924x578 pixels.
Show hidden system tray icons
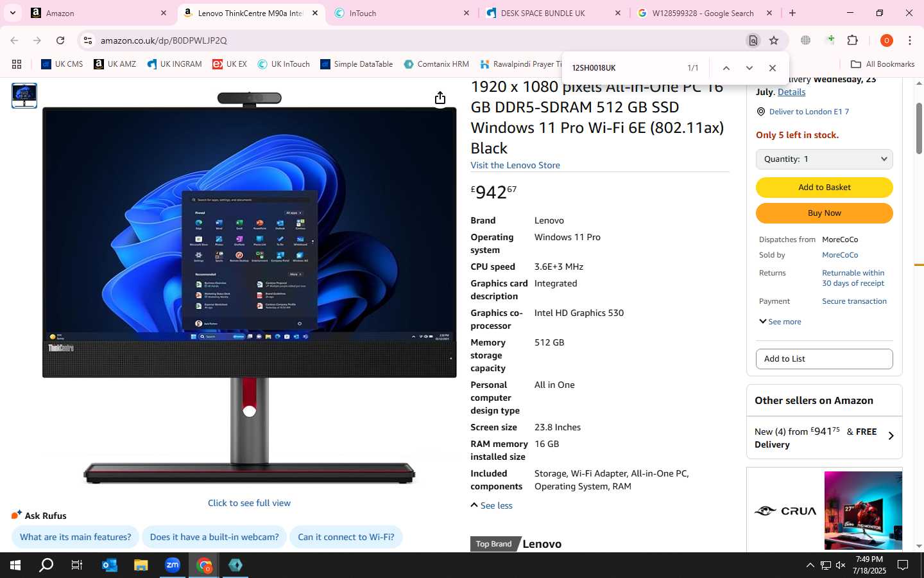tap(810, 565)
